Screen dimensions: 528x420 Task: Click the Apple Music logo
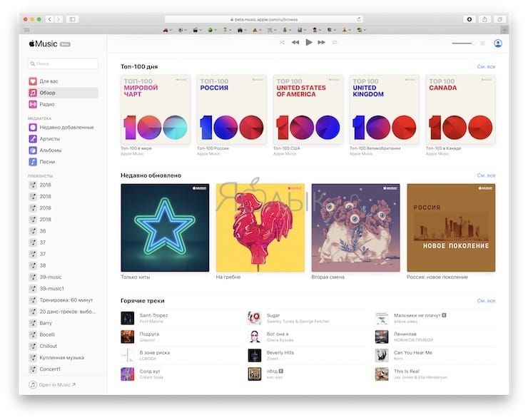pyautogui.click(x=43, y=43)
